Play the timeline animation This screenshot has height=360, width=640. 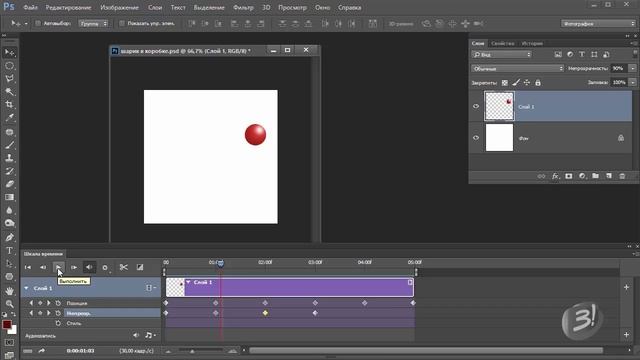click(x=58, y=267)
